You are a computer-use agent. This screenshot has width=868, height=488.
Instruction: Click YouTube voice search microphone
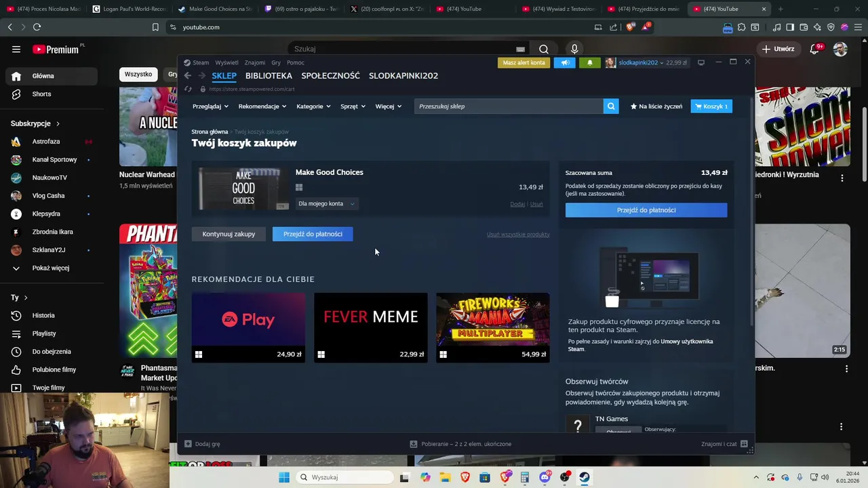pos(574,49)
